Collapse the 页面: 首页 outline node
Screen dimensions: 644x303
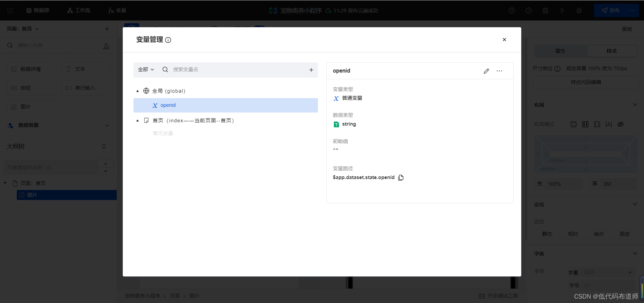(x=5, y=183)
